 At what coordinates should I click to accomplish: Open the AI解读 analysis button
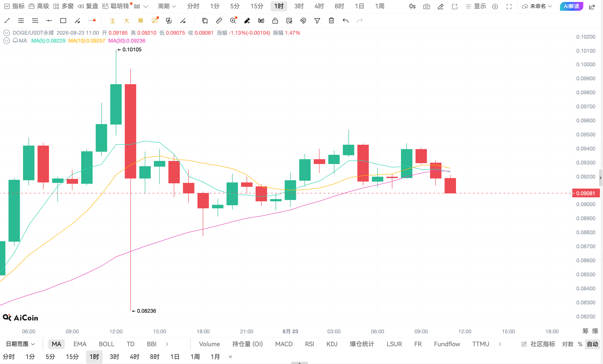(571, 6)
